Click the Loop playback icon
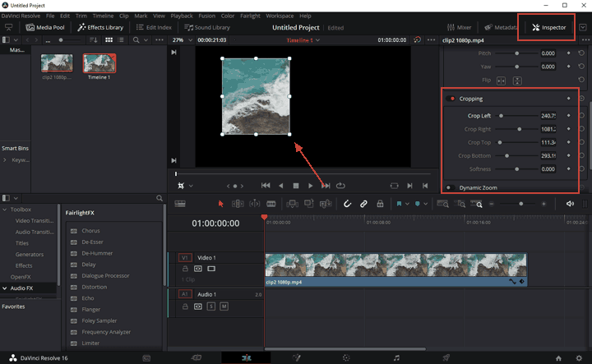Image resolution: width=592 pixels, height=364 pixels. (340, 186)
